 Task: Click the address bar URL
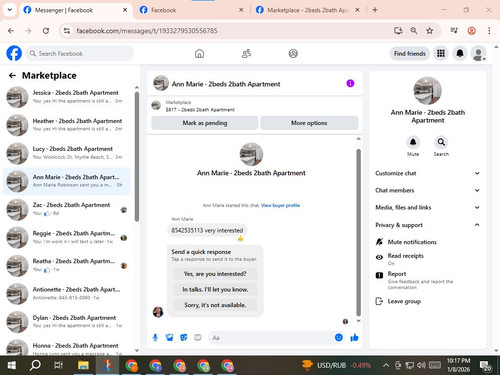tap(147, 31)
